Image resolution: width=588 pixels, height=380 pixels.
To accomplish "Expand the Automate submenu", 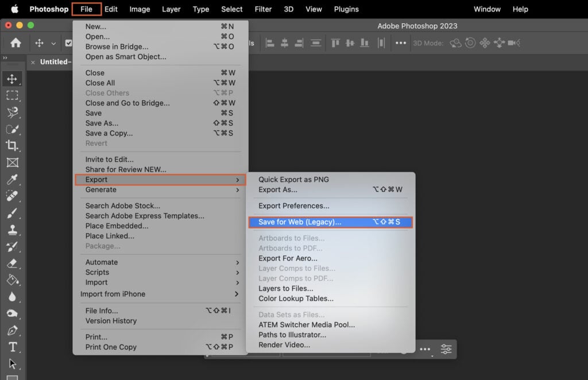I will click(102, 262).
